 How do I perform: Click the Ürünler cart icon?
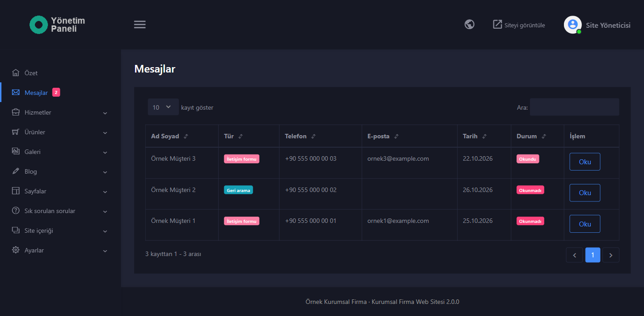coord(16,132)
